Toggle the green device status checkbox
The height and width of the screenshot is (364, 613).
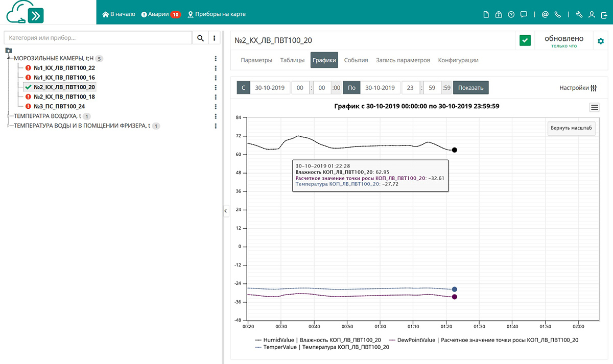point(525,41)
